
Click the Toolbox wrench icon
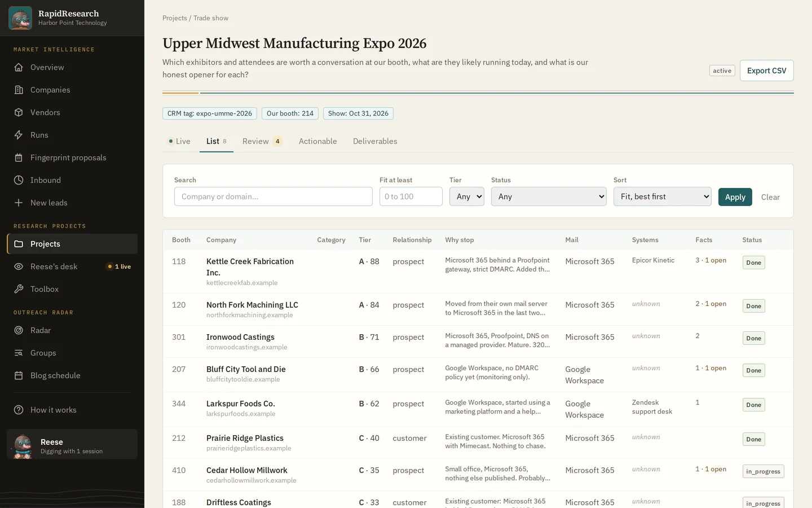click(19, 289)
